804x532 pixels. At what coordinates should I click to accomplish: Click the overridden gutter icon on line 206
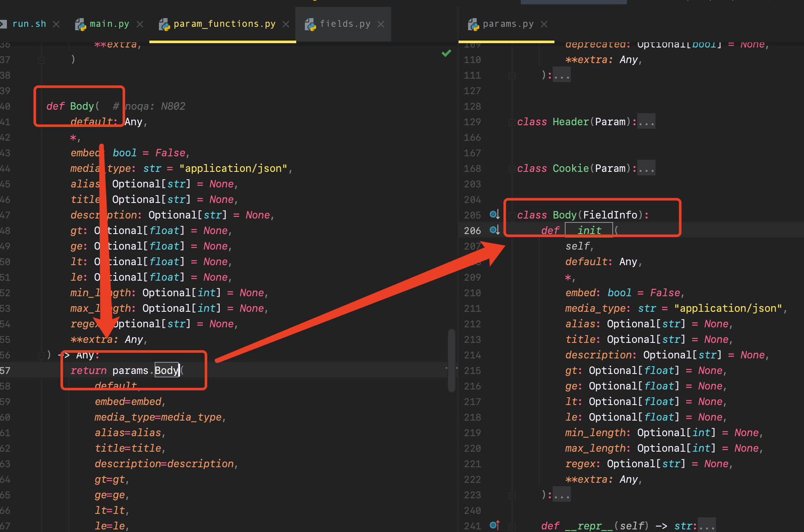(x=494, y=230)
